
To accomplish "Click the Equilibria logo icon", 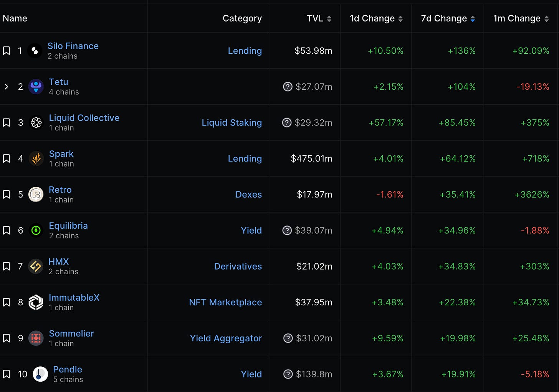I will (x=36, y=231).
